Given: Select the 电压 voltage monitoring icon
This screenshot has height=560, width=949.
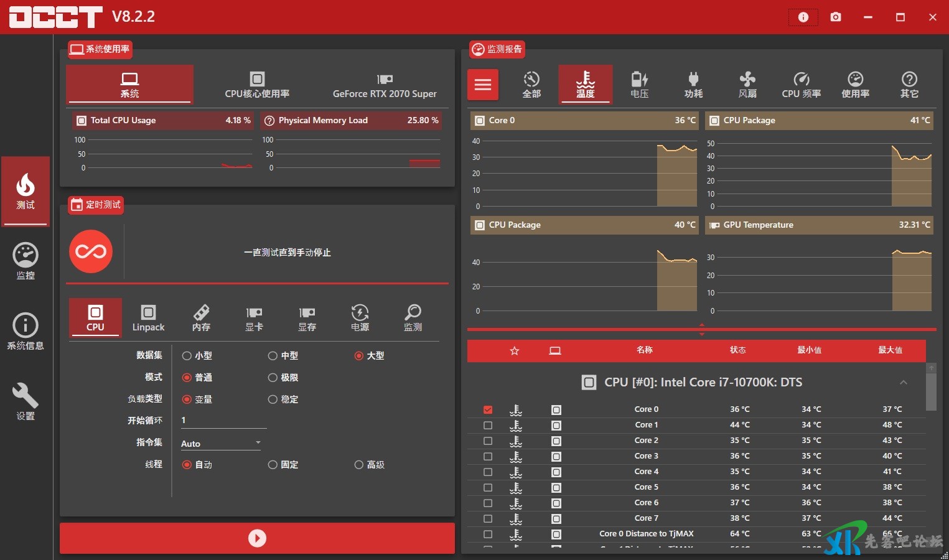Looking at the screenshot, I should pyautogui.click(x=639, y=85).
